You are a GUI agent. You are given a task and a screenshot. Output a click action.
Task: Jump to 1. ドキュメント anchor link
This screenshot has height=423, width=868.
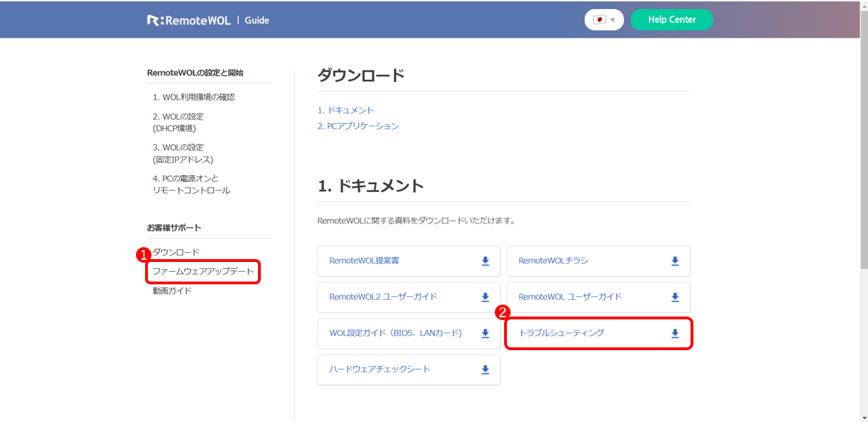346,111
